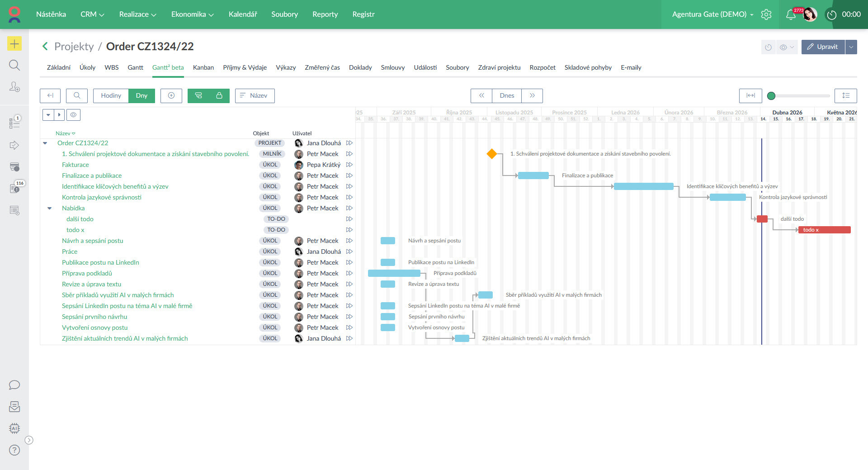Viewport: 868px width, 470px height.
Task: Click the red 'todo x' Gantt bar
Action: 824,230
